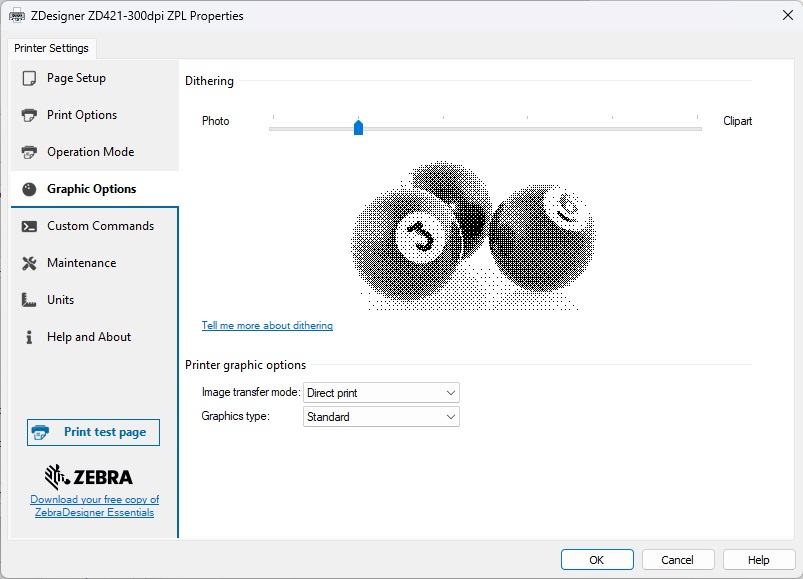Click the Print Options printer icon

point(29,115)
